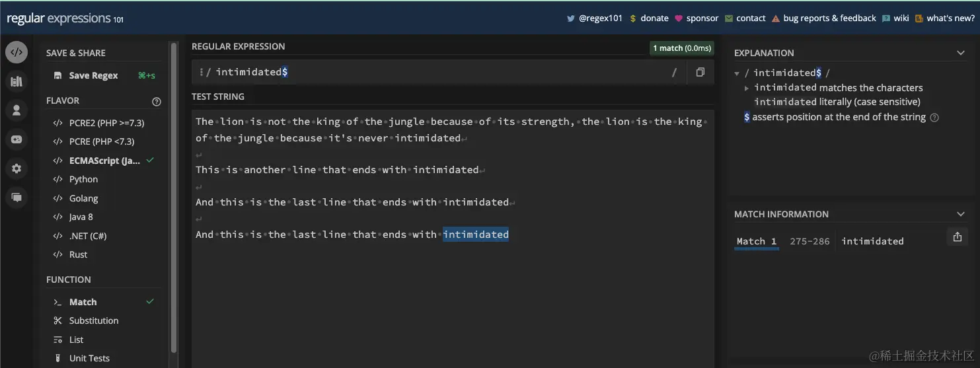This screenshot has width=980, height=368.
Task: Select the Python flavor
Action: click(x=83, y=179)
